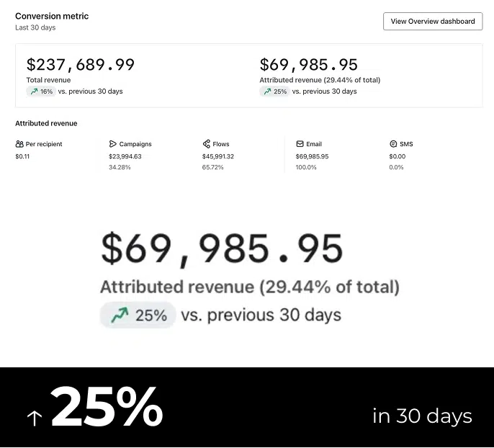The width and height of the screenshot is (494, 448).
Task: Click the Flows 65.72% percentage
Action: coord(213,167)
